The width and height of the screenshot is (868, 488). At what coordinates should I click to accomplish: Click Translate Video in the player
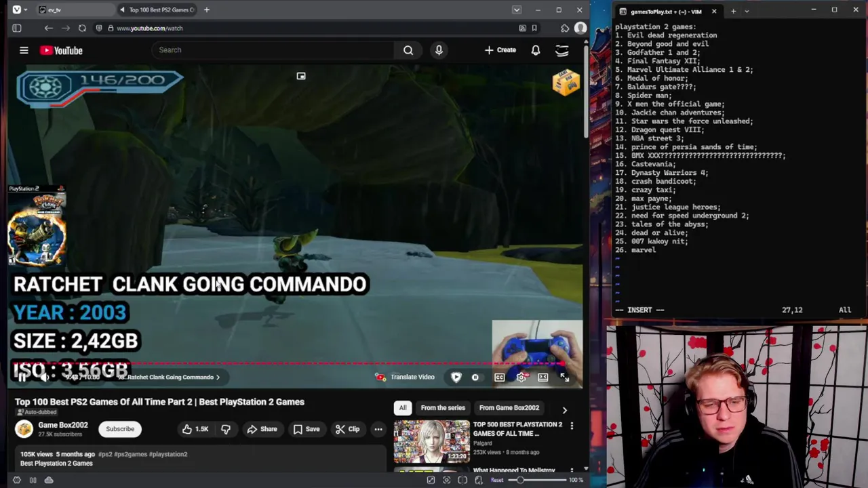(x=405, y=377)
